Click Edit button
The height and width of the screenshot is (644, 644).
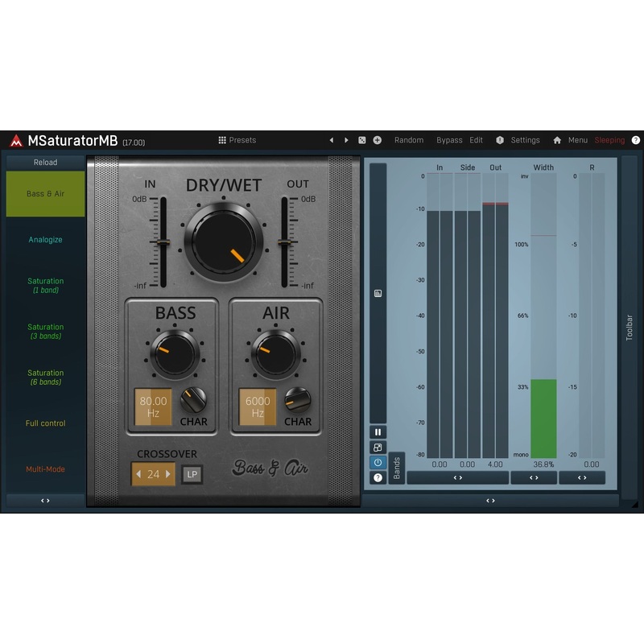[x=476, y=140]
